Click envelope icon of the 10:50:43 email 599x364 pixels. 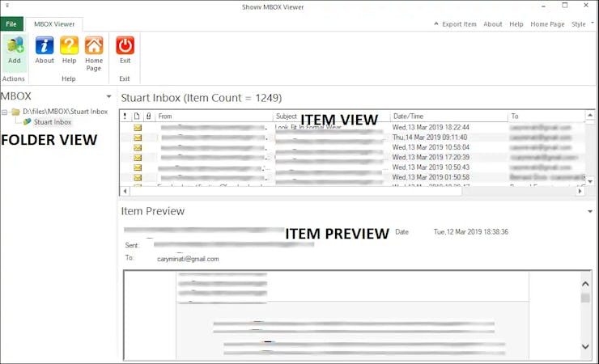pos(138,167)
